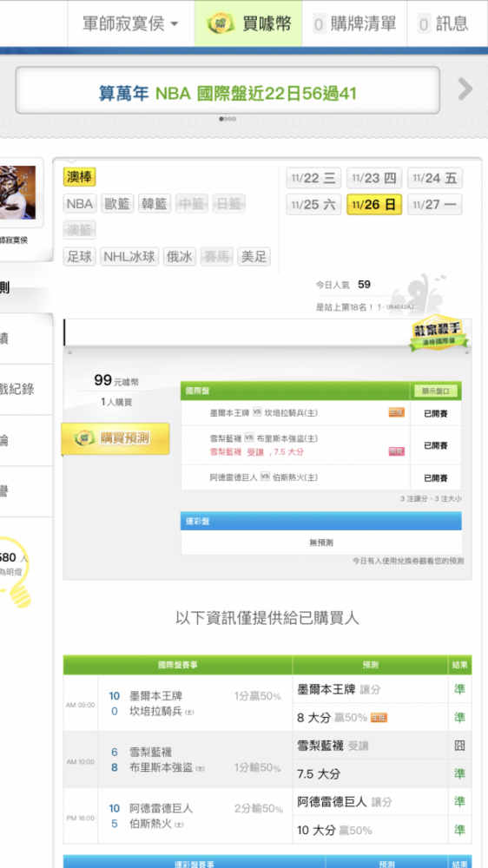Click the 10 大分 prediction cell

[x=370, y=830]
